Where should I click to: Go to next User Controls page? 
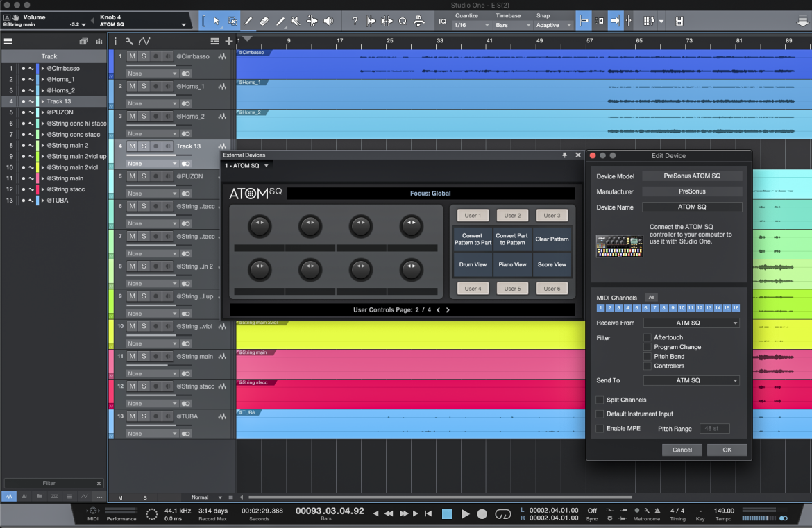(448, 310)
